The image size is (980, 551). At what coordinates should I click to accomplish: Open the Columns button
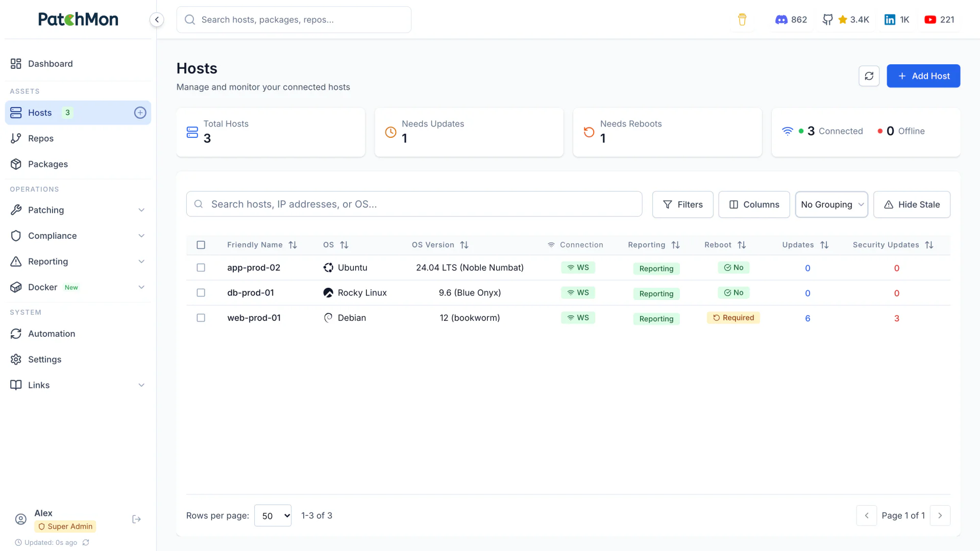pos(754,205)
